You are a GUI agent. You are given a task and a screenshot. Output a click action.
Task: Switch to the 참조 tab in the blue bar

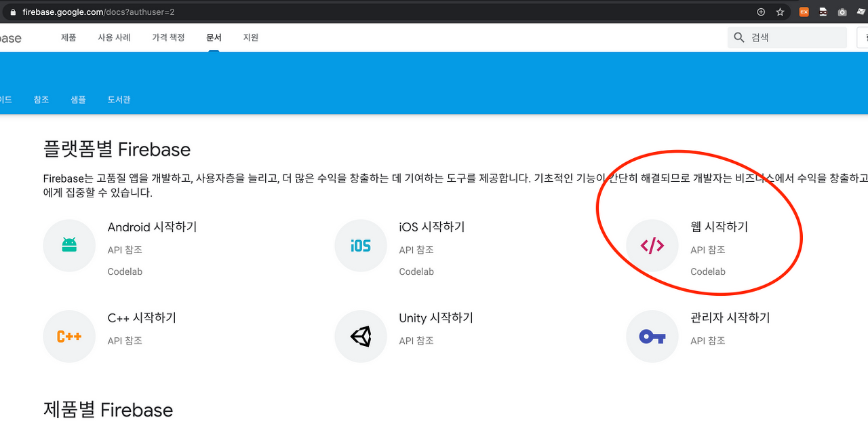coord(41,100)
